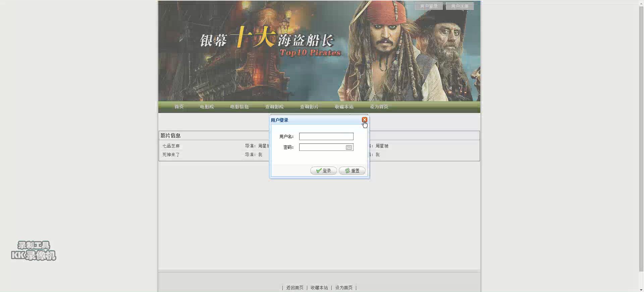Click 收藏本站 in navigation bar
This screenshot has width=644, height=292.
(x=344, y=107)
